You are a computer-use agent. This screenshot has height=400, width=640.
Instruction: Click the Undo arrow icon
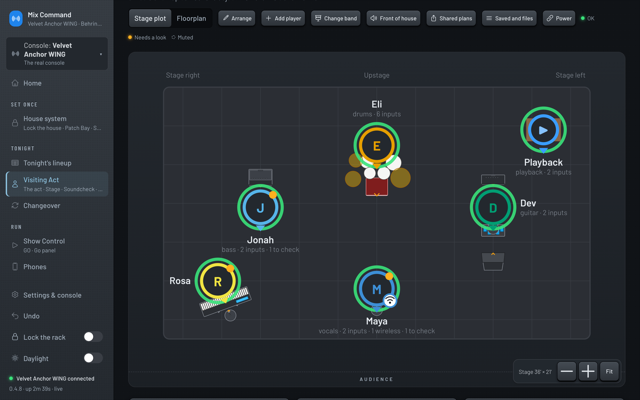coord(15,316)
